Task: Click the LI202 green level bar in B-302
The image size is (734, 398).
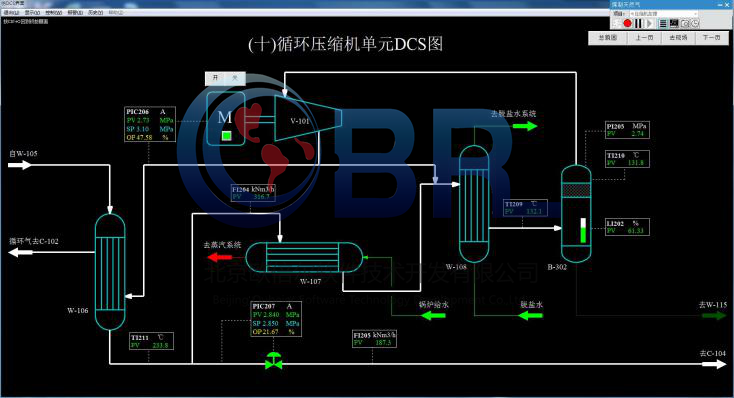Action: 583,230
